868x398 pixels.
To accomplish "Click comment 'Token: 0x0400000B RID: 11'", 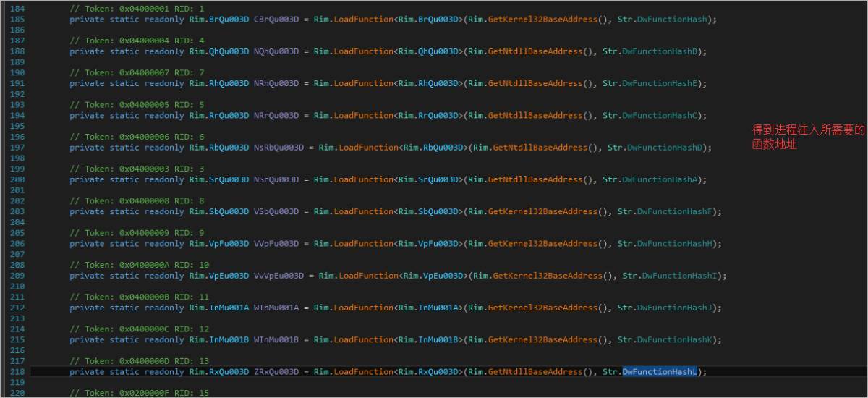I will coord(140,297).
